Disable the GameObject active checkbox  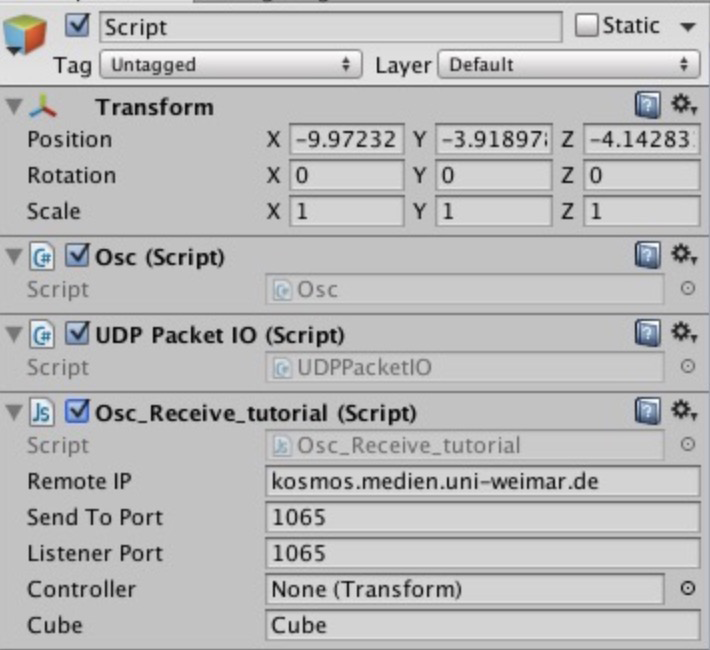coord(77,25)
